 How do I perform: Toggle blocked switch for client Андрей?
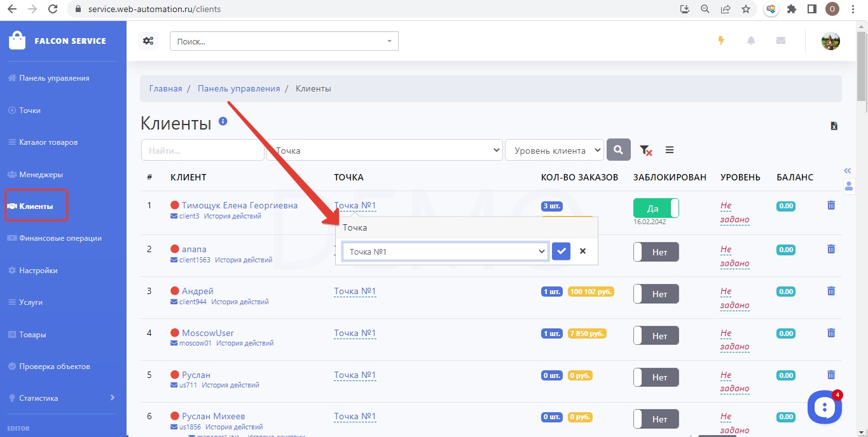[x=656, y=293]
